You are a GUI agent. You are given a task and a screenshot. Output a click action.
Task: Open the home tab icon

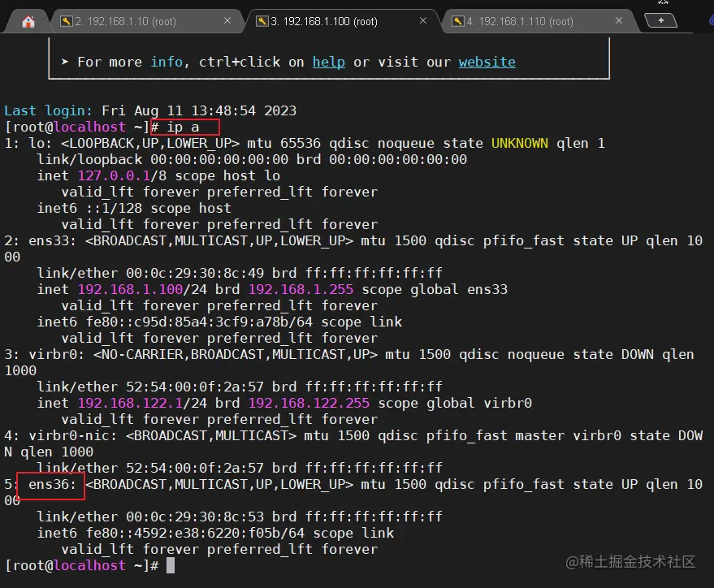[x=28, y=21]
